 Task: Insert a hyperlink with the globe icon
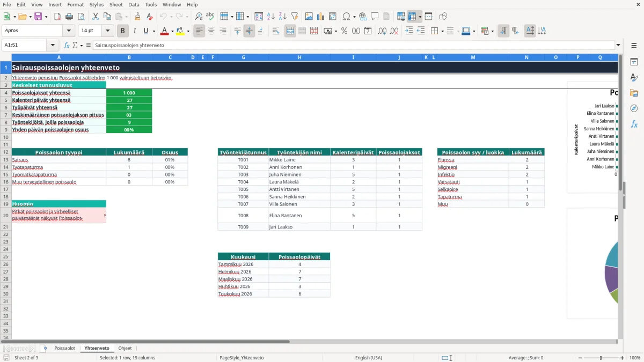[x=363, y=17]
